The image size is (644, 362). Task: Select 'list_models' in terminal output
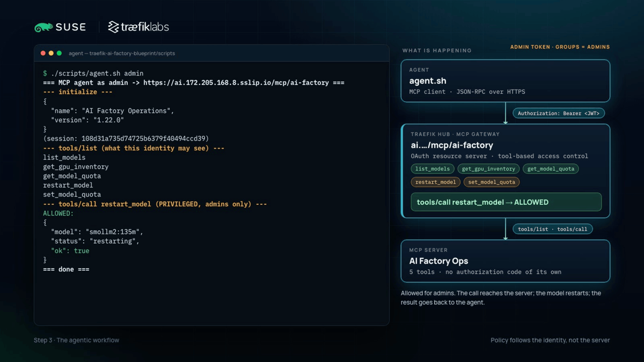64,158
